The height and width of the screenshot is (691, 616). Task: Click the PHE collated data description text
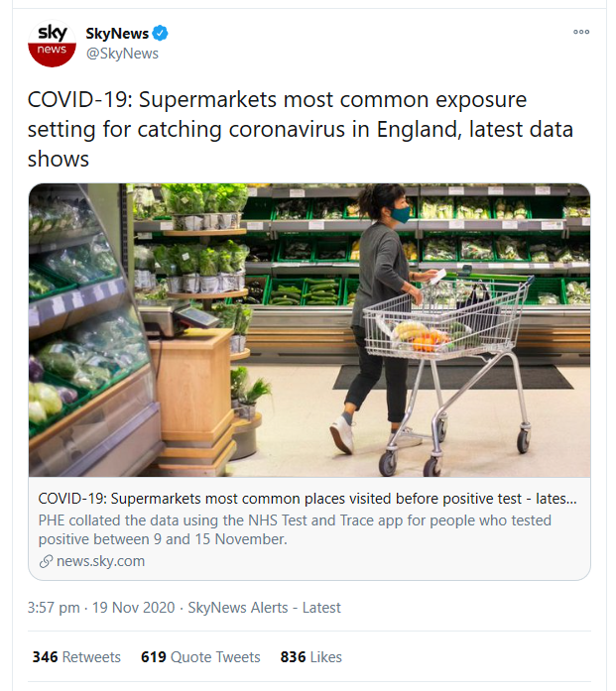coord(295,529)
